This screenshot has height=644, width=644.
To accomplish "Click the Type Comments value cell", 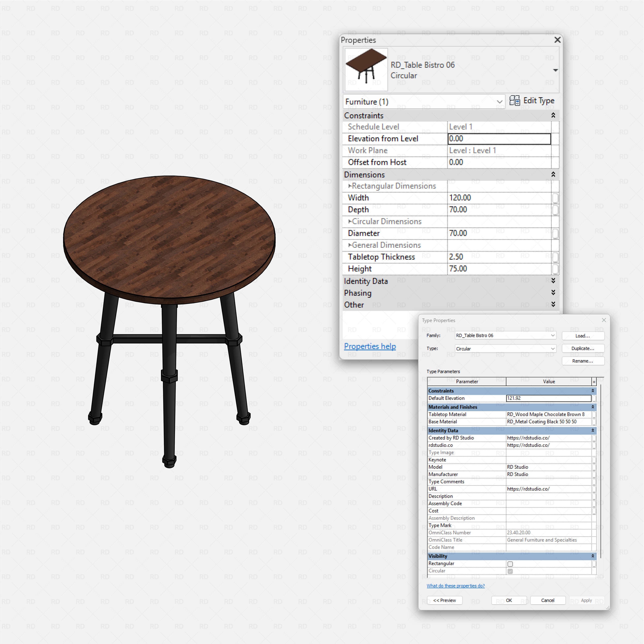I will [x=549, y=482].
